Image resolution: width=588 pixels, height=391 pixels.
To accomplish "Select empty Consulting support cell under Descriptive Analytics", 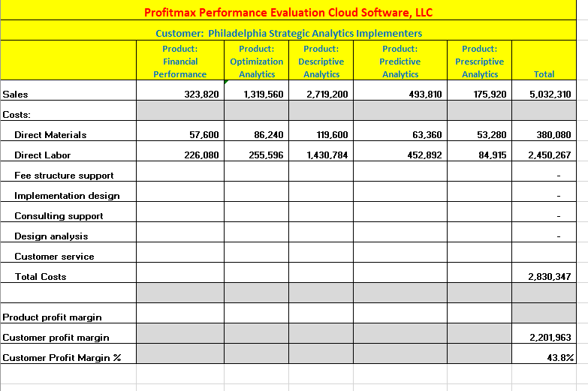I will [321, 212].
